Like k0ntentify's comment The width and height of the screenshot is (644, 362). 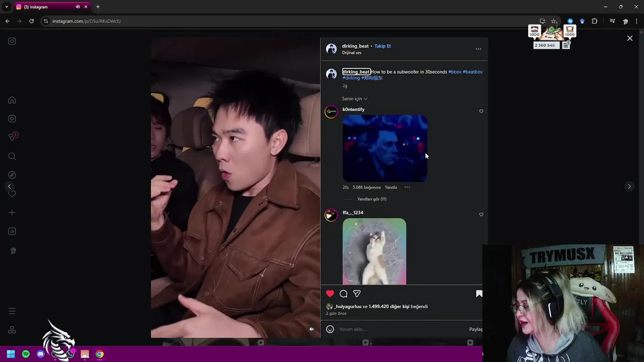(x=481, y=111)
